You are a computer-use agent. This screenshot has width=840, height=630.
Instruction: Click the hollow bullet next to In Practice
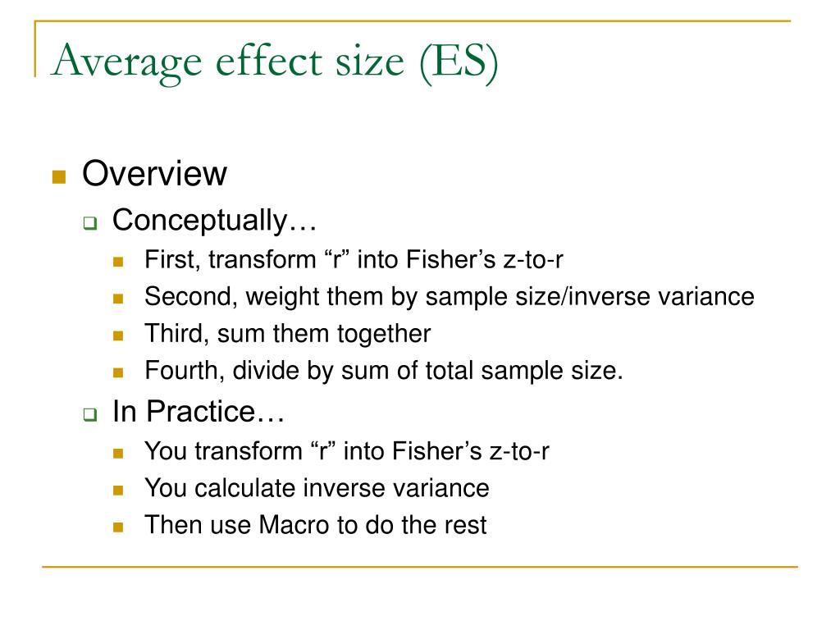click(x=90, y=414)
